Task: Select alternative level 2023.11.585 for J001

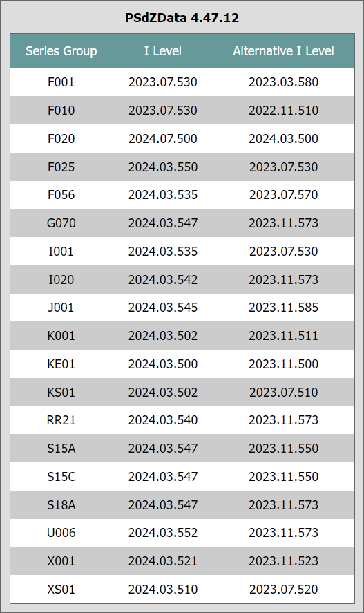Action: click(284, 308)
